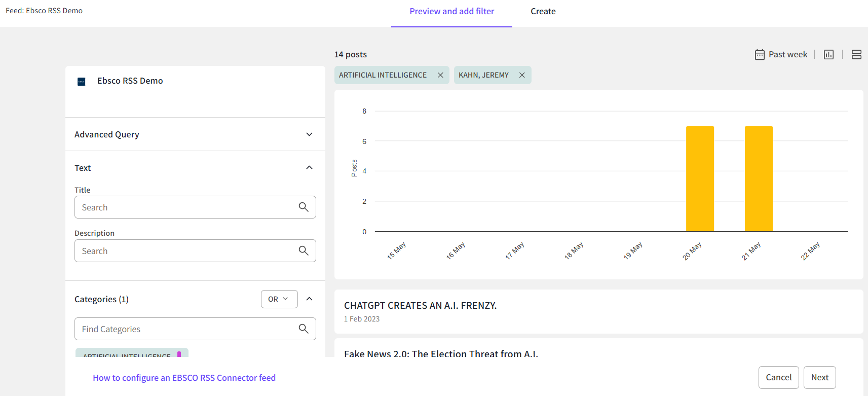The image size is (868, 396).
Task: Open the EBSCO RSS Connector help link
Action: coord(184,378)
